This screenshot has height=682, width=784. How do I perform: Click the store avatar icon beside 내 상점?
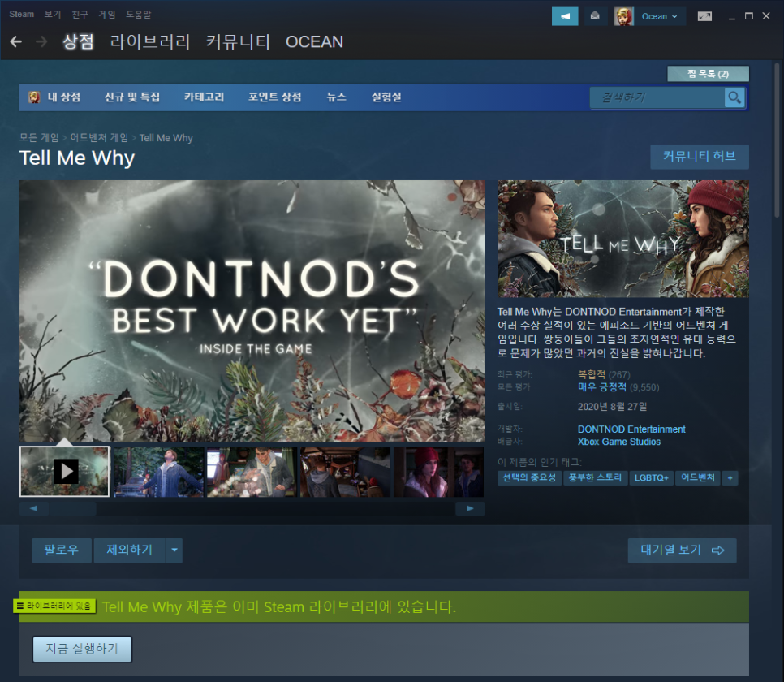point(34,97)
